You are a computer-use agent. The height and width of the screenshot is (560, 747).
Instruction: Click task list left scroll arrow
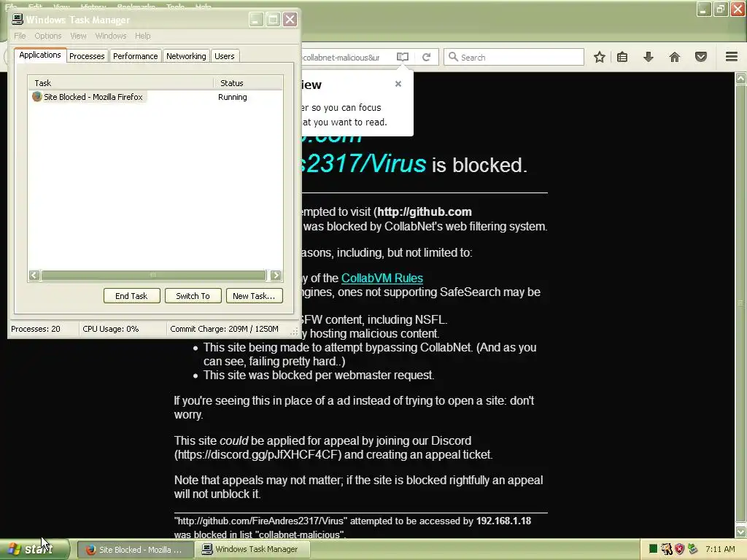(34, 275)
